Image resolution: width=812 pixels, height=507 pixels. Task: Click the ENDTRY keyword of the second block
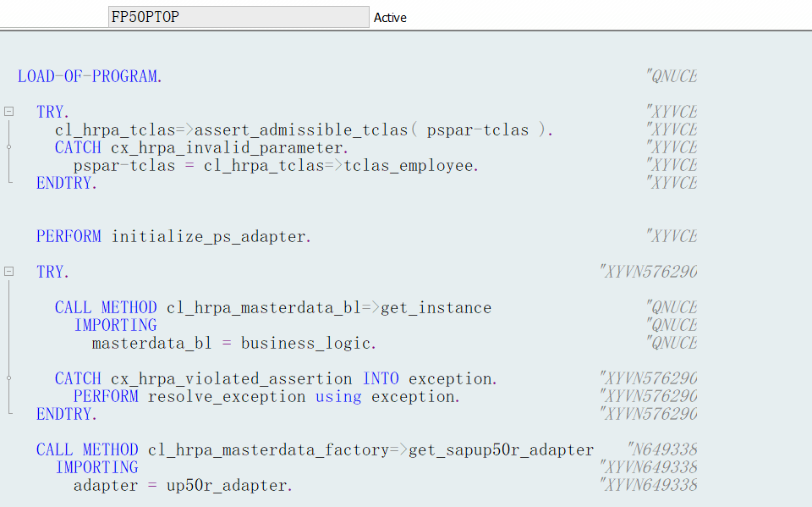(63, 414)
